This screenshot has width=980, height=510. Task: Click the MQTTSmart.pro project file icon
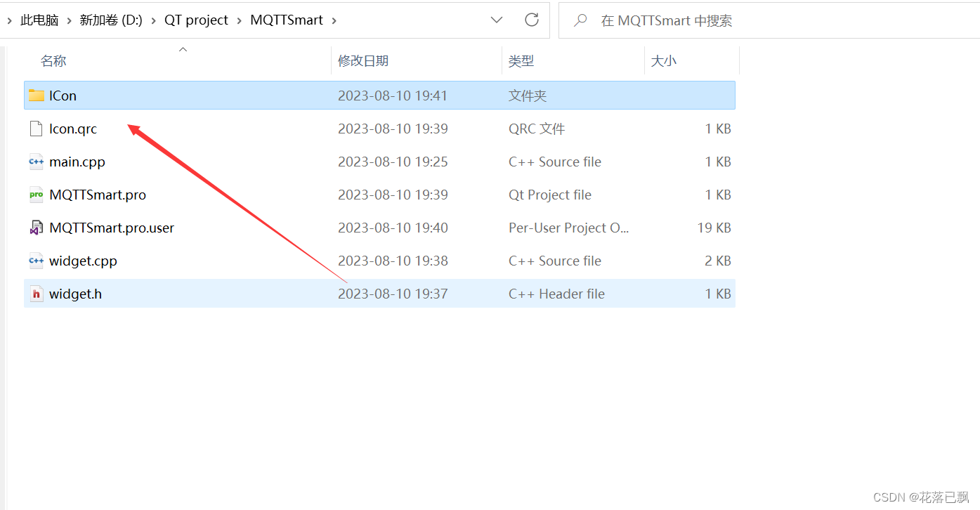pos(37,195)
